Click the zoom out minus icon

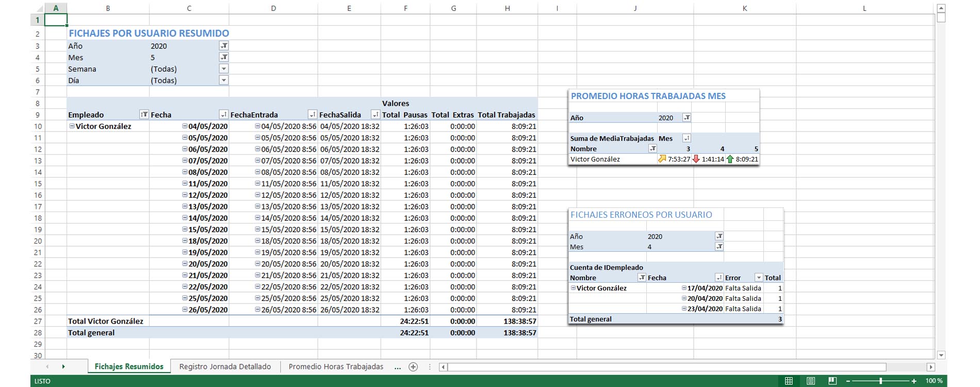848,381
